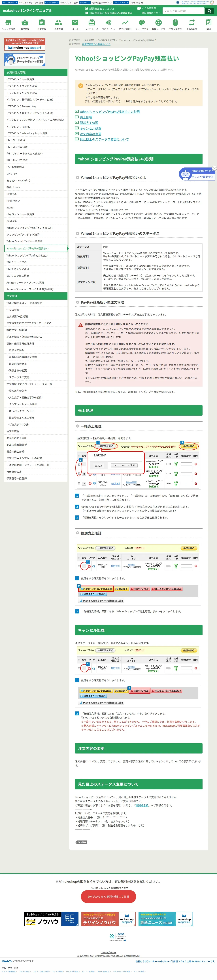This screenshot has height=980, width=217.
Task: Close the floating chat widget
Action: pyautogui.click(x=214, y=168)
